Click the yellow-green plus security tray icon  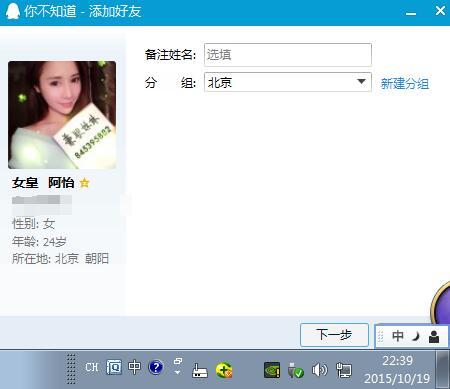[x=224, y=370]
